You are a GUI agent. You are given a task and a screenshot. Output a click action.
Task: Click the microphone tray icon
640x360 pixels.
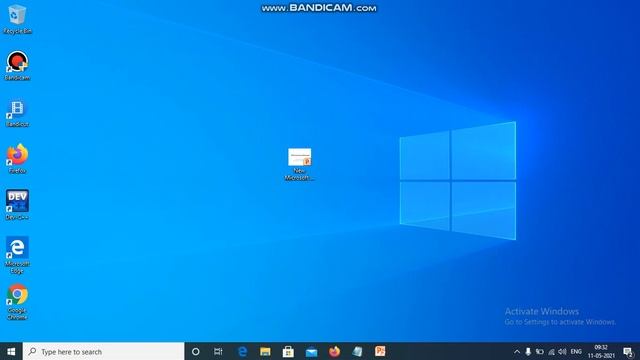pos(528,351)
